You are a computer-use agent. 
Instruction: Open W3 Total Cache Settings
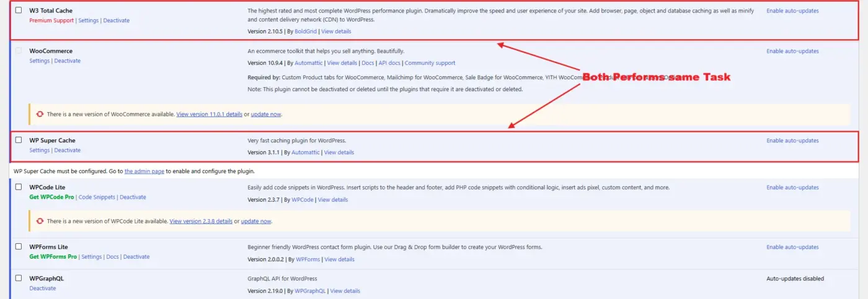89,20
